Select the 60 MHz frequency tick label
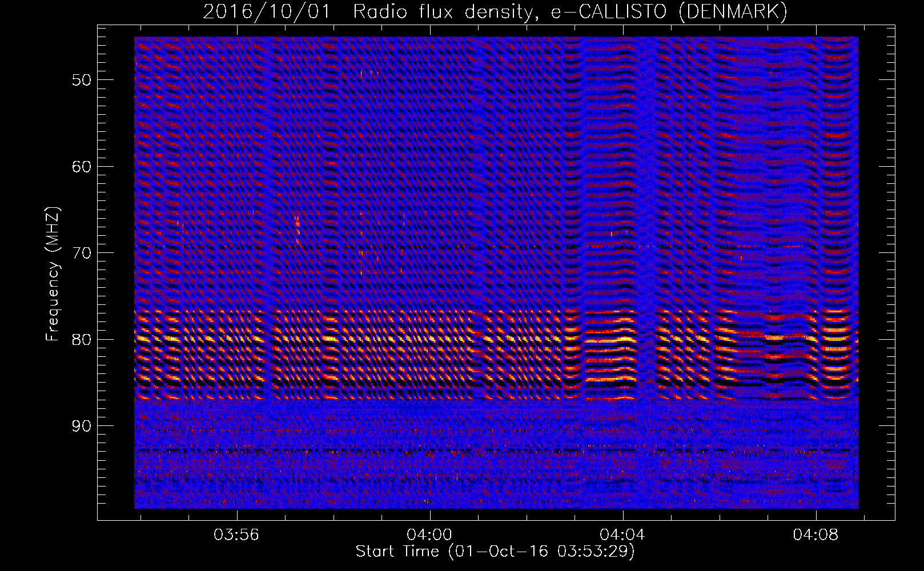Image resolution: width=924 pixels, height=571 pixels. coord(82,166)
